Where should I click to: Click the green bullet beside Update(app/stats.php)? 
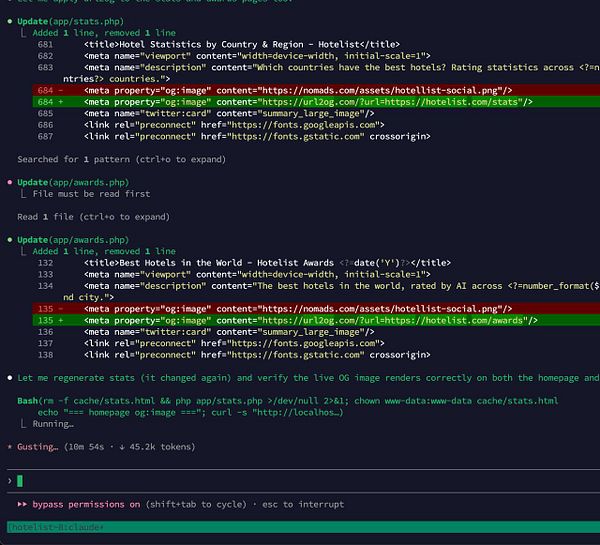pos(10,21)
